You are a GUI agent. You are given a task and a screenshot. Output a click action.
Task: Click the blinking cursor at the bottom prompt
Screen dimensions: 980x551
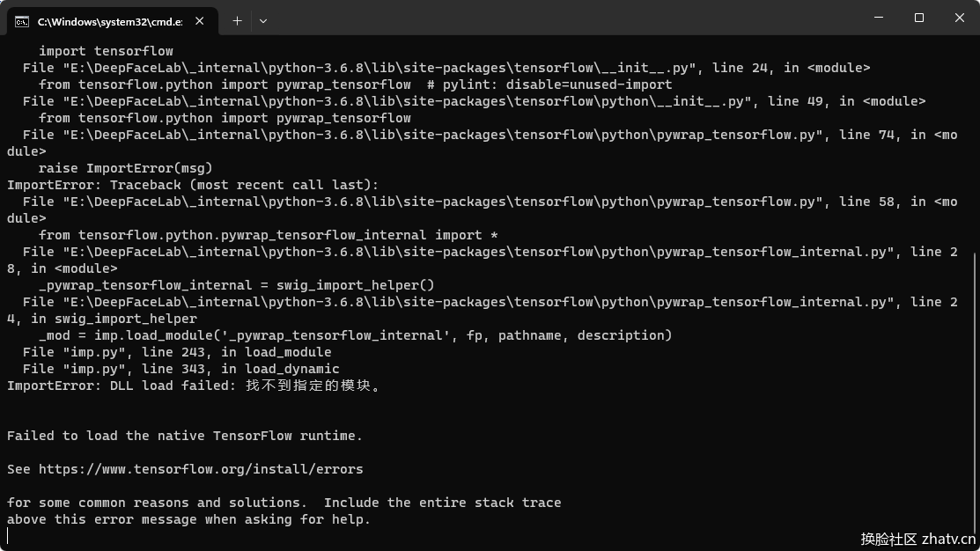tap(8, 536)
